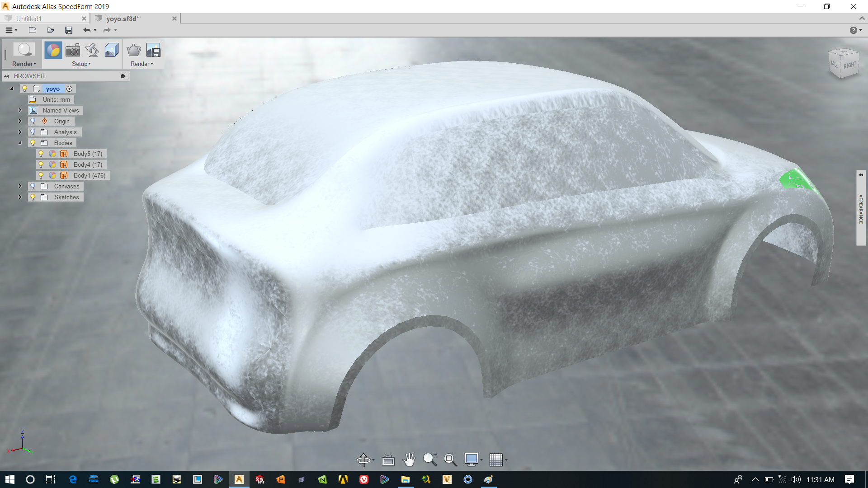Open the Setup panel menu

point(81,64)
